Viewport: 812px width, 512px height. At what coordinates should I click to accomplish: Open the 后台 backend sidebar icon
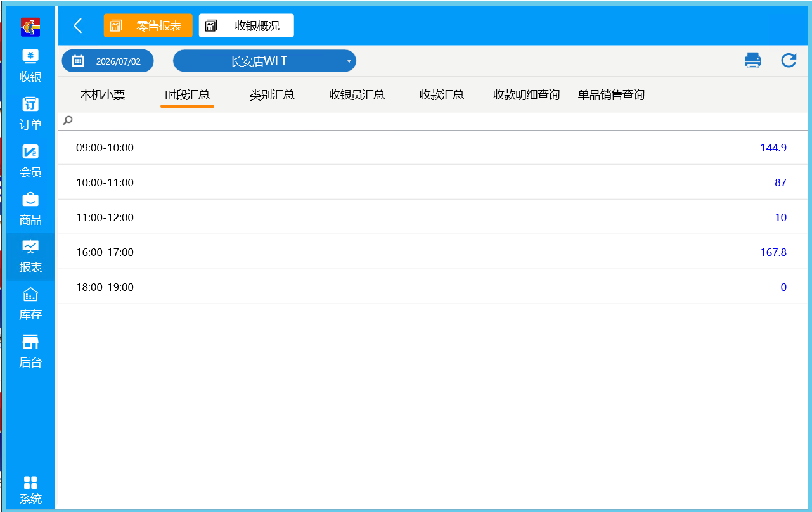point(30,352)
